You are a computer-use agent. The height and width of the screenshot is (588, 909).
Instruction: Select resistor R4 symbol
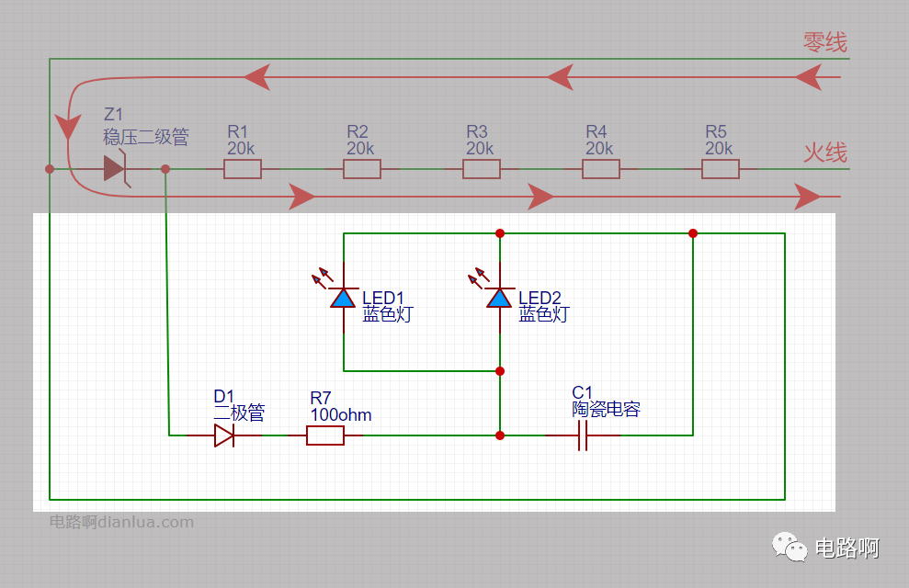[600, 169]
